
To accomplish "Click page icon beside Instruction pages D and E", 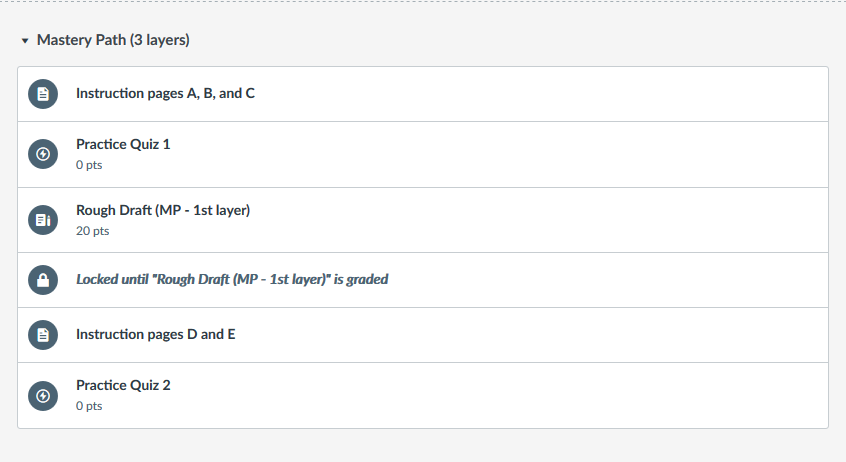I will pos(42,335).
